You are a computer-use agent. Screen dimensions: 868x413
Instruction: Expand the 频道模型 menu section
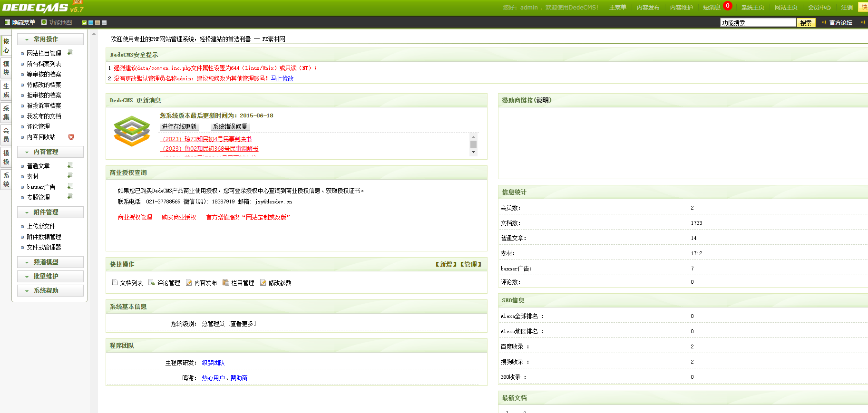pos(46,262)
